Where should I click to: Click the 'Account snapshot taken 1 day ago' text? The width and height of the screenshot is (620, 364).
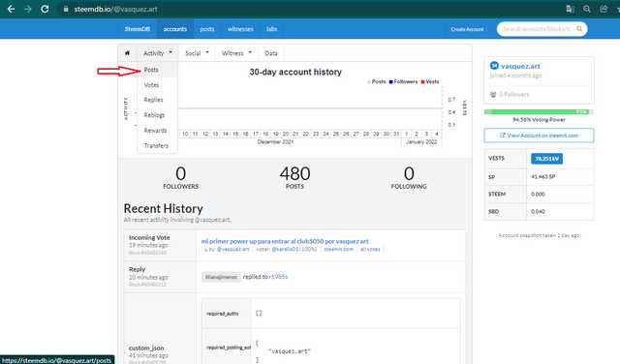point(539,235)
